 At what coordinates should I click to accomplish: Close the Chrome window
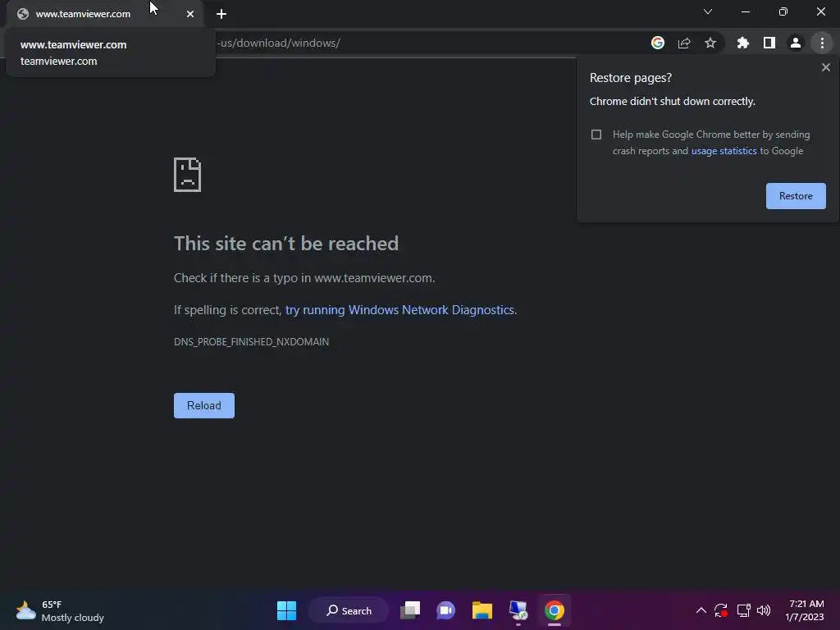(820, 11)
